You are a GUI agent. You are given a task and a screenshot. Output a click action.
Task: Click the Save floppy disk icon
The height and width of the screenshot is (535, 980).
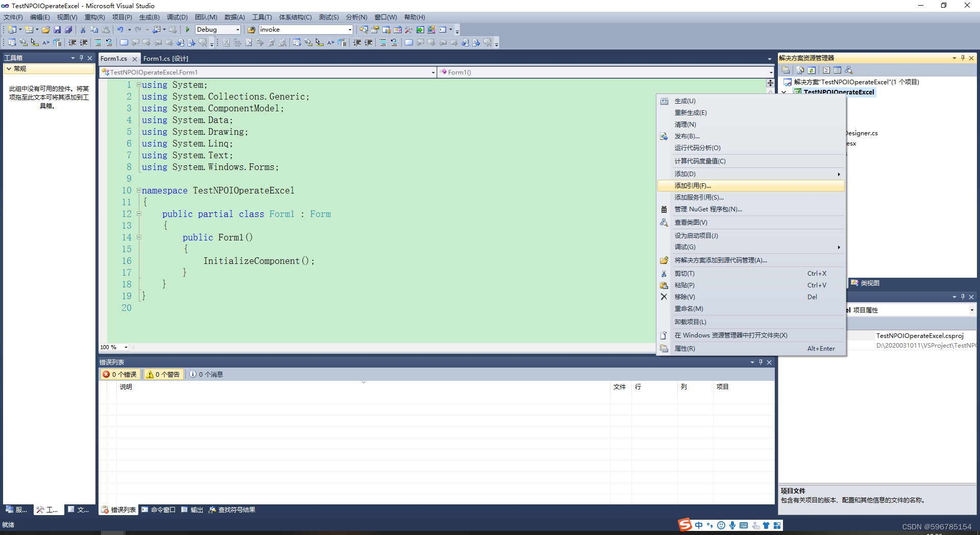point(57,30)
